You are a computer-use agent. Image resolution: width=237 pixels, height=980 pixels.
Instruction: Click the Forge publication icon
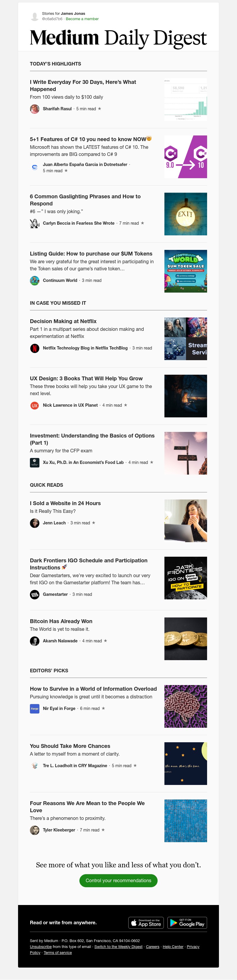(35, 709)
